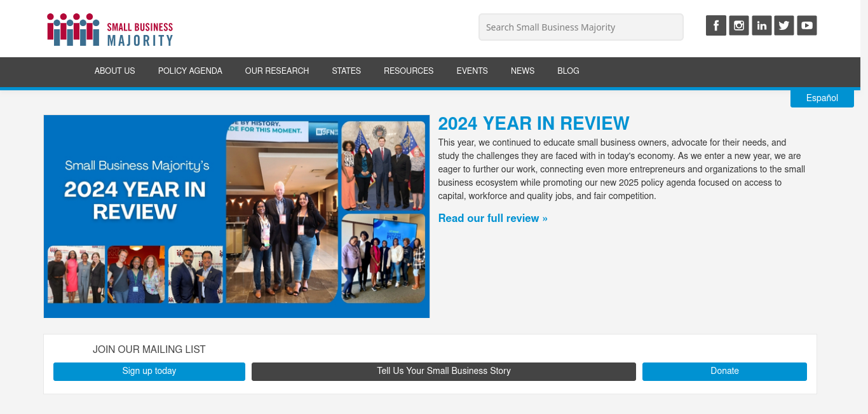Open the Resources menu
The height and width of the screenshot is (414, 868).
pyautogui.click(x=409, y=71)
